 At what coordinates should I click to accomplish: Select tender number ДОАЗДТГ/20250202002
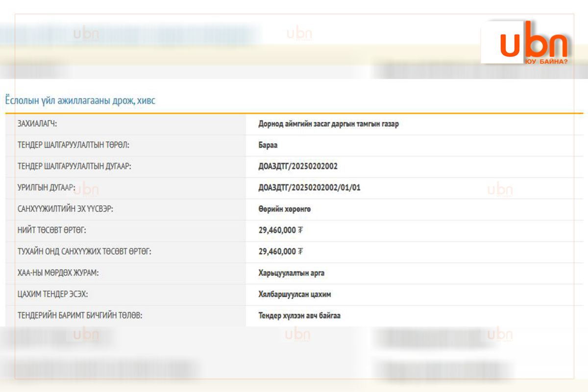[298, 166]
